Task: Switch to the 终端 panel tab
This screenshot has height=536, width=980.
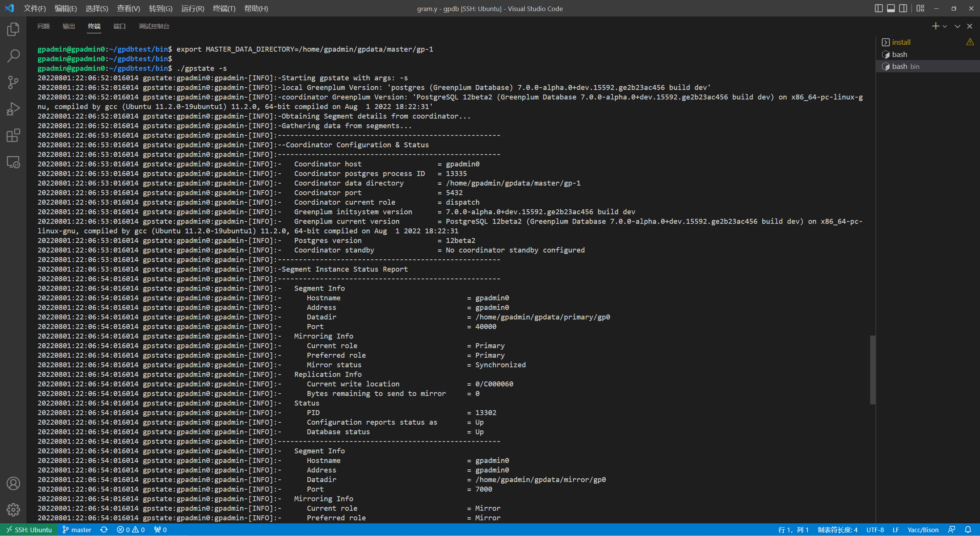Action: 94,26
